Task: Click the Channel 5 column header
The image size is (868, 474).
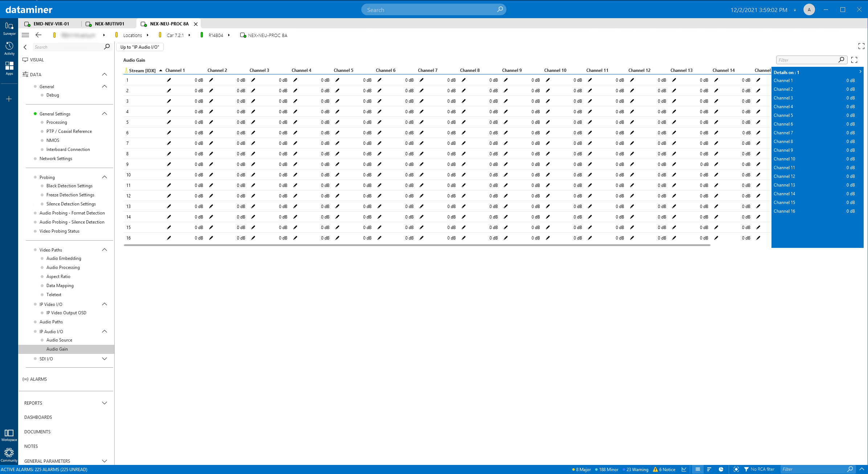Action: (343, 70)
